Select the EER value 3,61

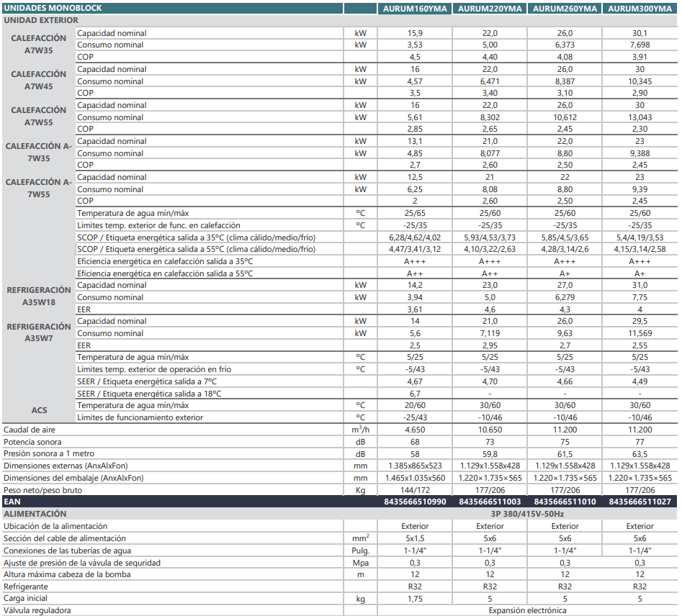(x=415, y=310)
